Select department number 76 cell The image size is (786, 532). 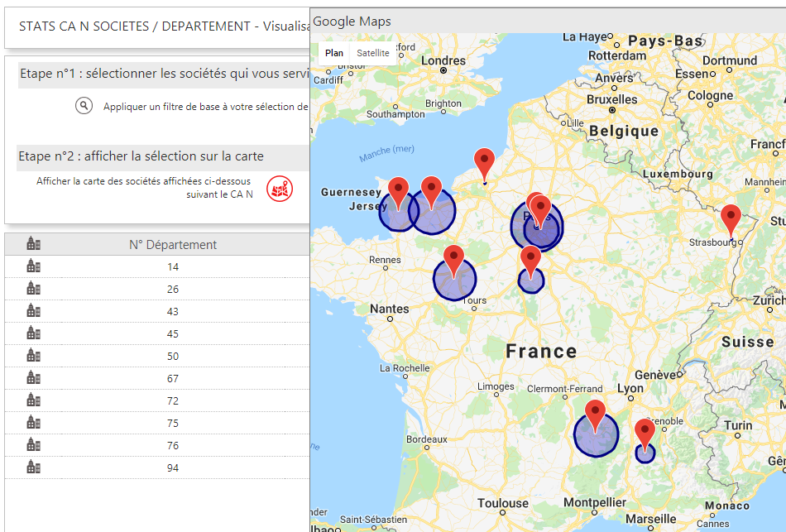coord(173,445)
